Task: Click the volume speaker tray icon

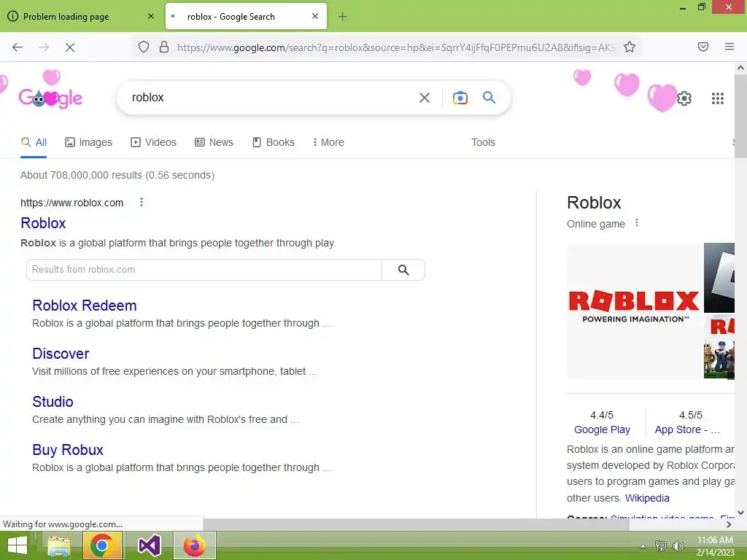Action: click(678, 545)
